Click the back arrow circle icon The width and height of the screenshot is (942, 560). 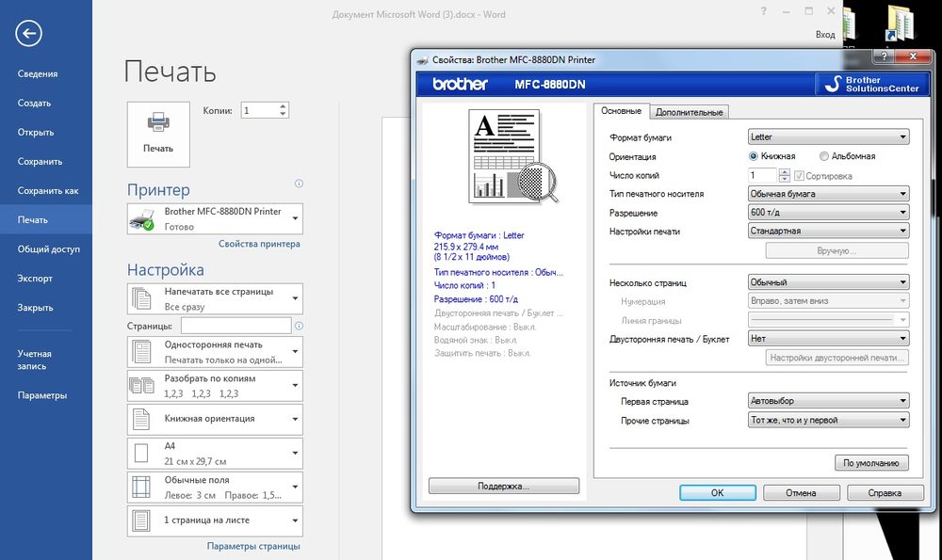click(28, 34)
